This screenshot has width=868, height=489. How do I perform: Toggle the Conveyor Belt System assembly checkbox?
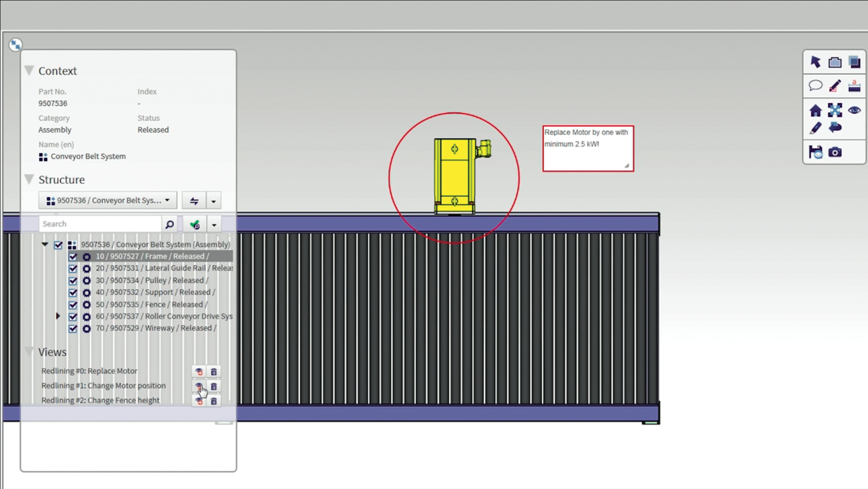click(x=58, y=245)
